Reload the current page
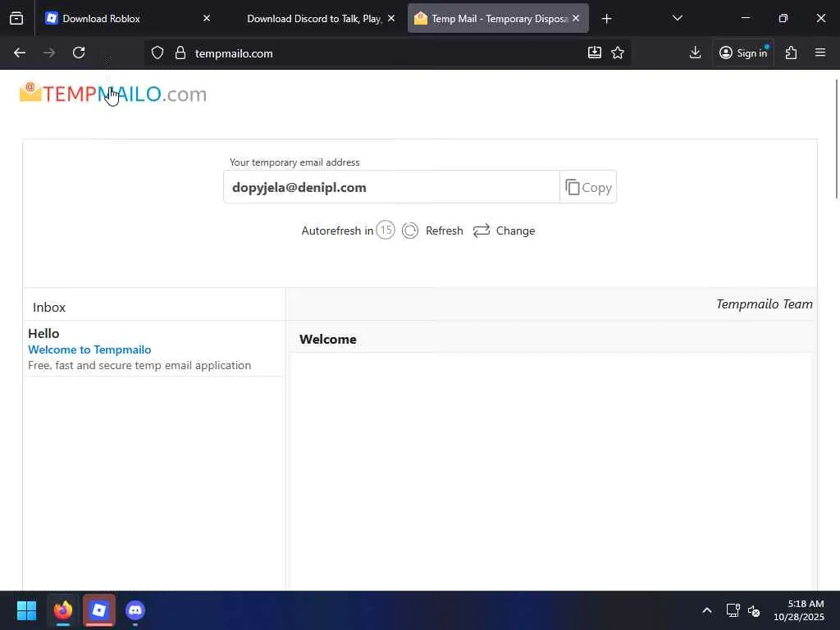The height and width of the screenshot is (630, 840). click(x=79, y=52)
